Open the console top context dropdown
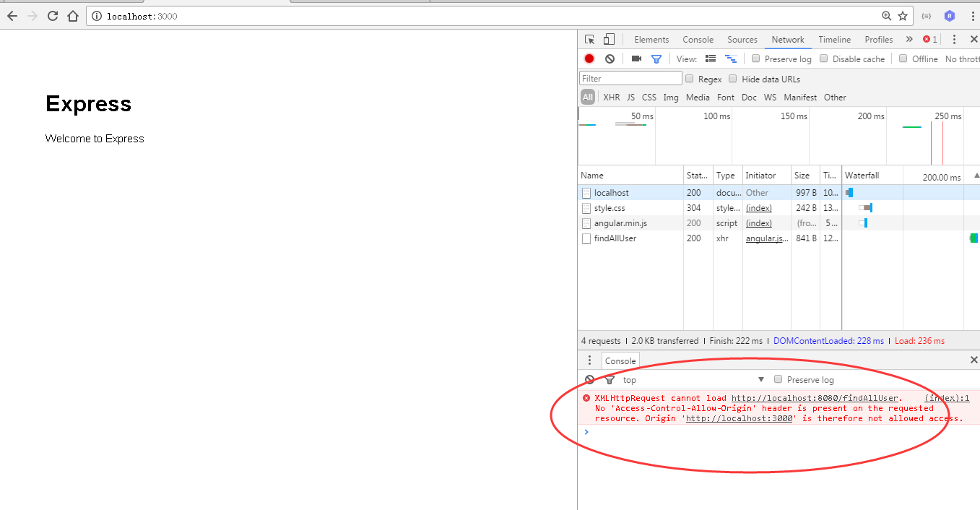This screenshot has width=980, height=510. coord(693,380)
